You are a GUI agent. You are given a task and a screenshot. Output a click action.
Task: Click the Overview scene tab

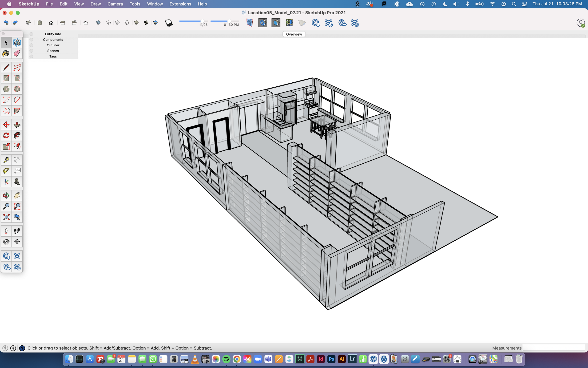click(294, 34)
